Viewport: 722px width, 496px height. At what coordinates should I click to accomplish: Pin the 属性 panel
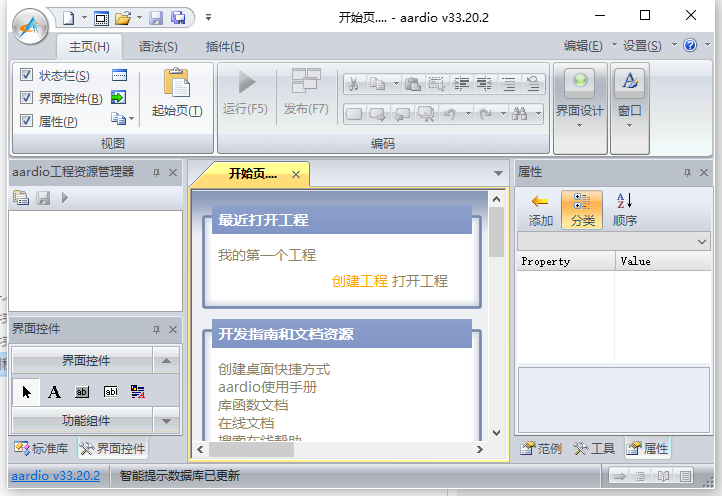(x=687, y=173)
